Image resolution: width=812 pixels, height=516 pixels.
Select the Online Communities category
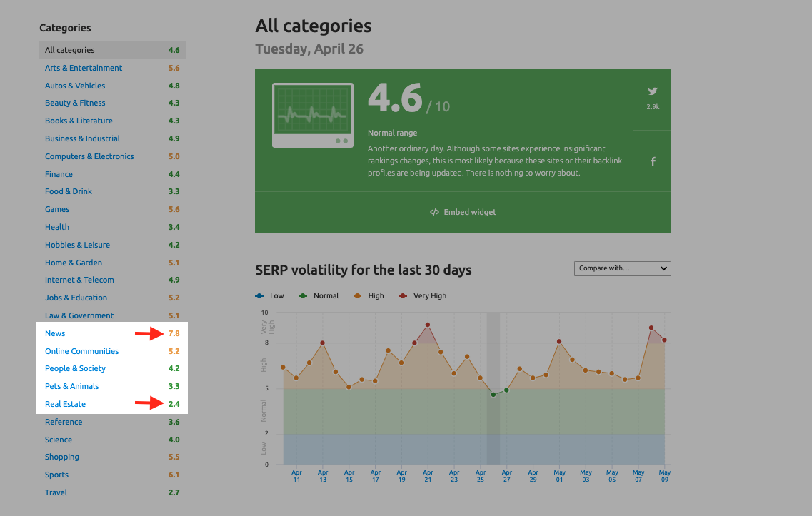pos(81,351)
